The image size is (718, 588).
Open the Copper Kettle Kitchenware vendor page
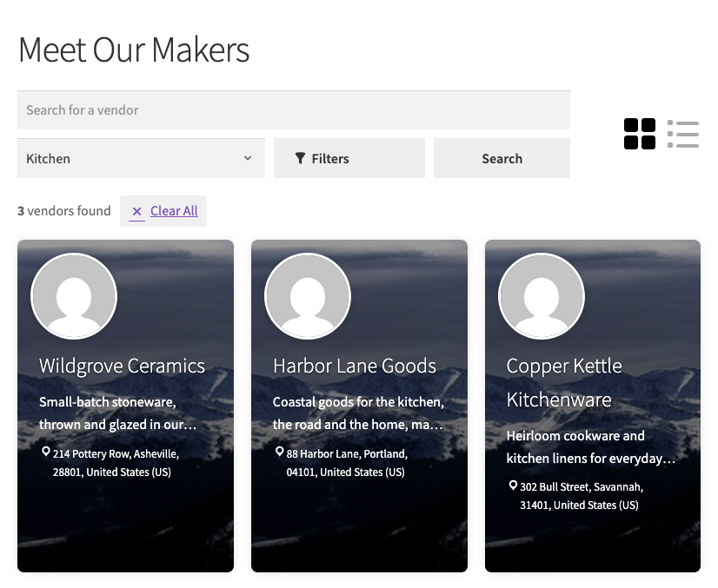click(564, 382)
